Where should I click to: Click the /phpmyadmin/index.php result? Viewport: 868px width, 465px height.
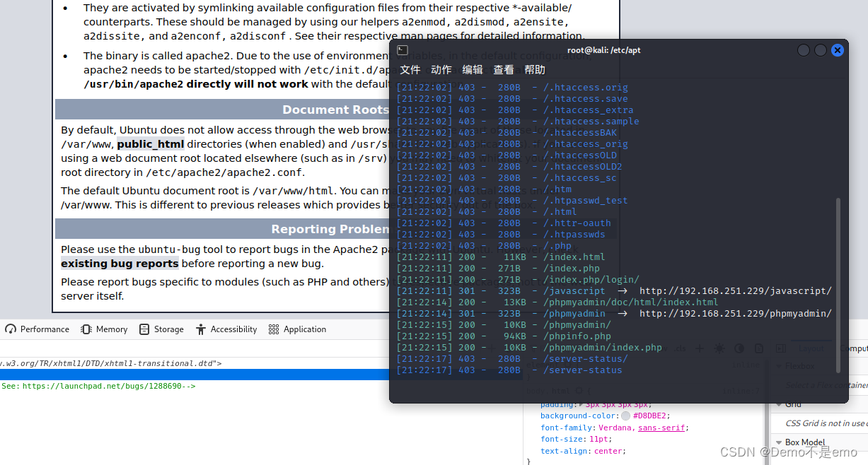(x=528, y=348)
